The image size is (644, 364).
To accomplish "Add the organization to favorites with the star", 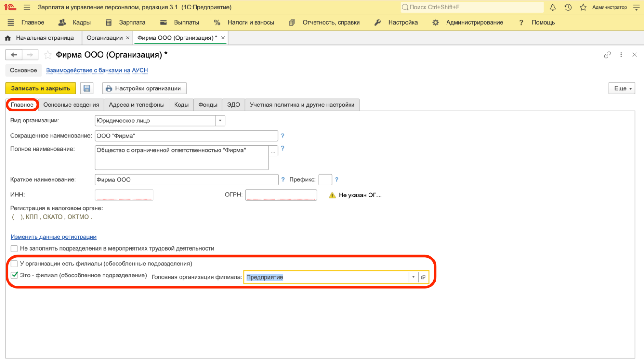I will pos(48,55).
